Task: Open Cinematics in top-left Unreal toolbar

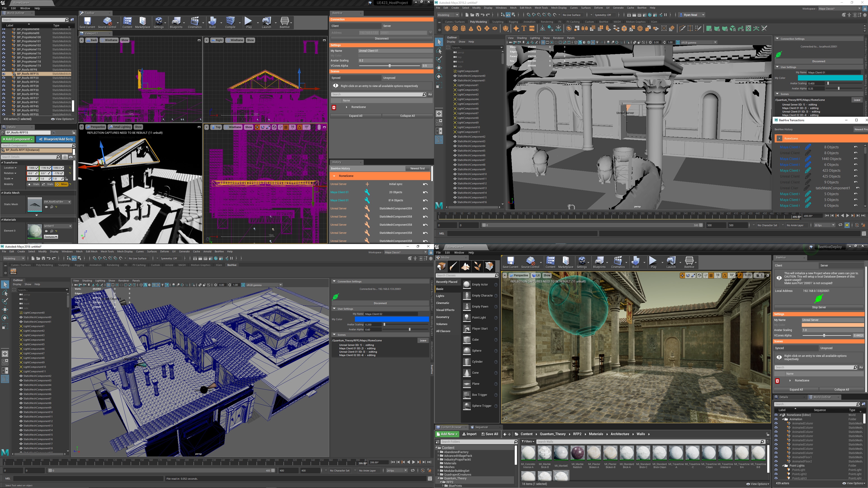Action: [195, 23]
